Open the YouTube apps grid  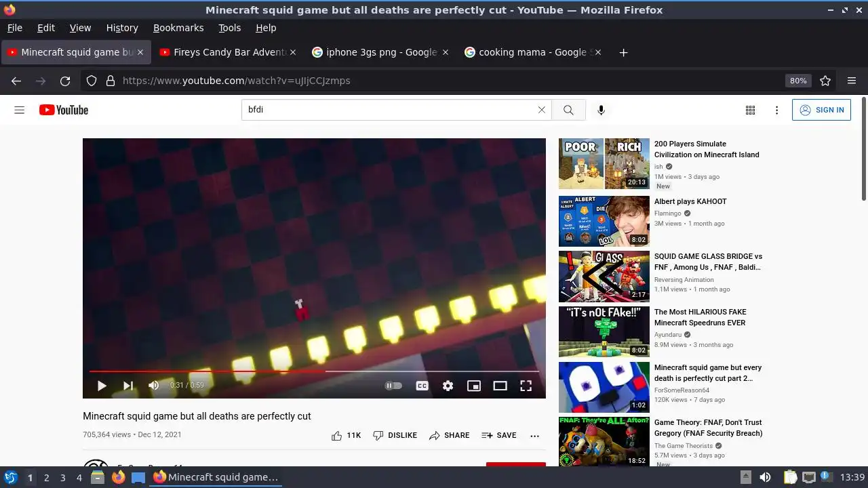click(x=750, y=110)
